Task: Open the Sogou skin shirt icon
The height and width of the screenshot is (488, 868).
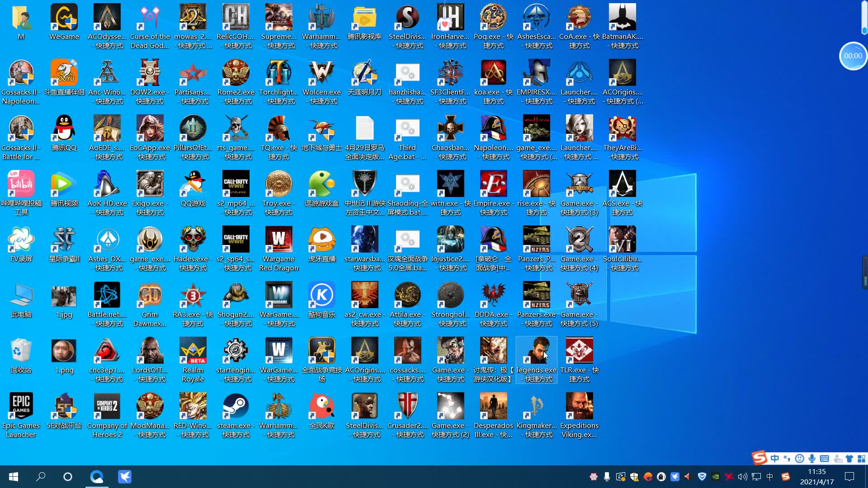Action: (x=849, y=459)
